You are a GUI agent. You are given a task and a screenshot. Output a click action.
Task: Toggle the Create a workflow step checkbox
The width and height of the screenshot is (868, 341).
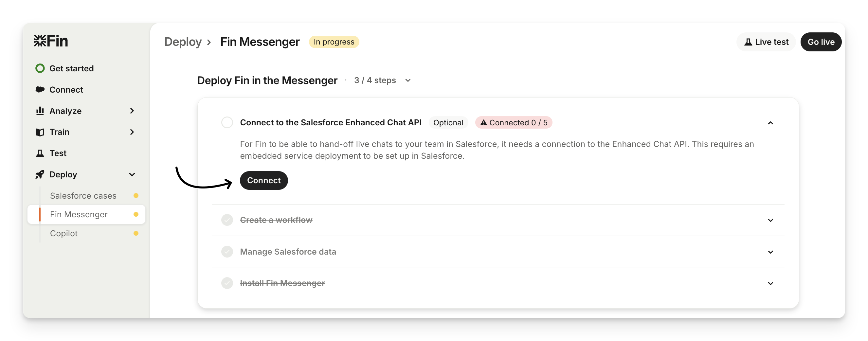point(227,220)
